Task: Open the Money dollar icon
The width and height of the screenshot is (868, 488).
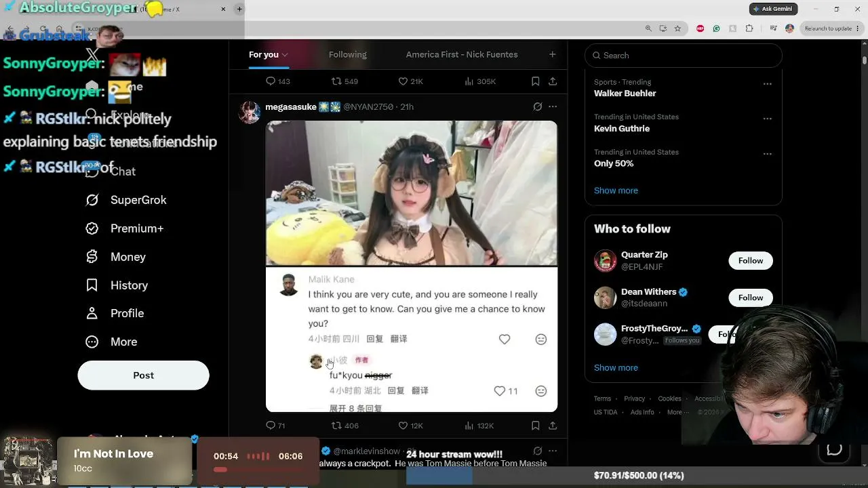Action: pyautogui.click(x=92, y=257)
